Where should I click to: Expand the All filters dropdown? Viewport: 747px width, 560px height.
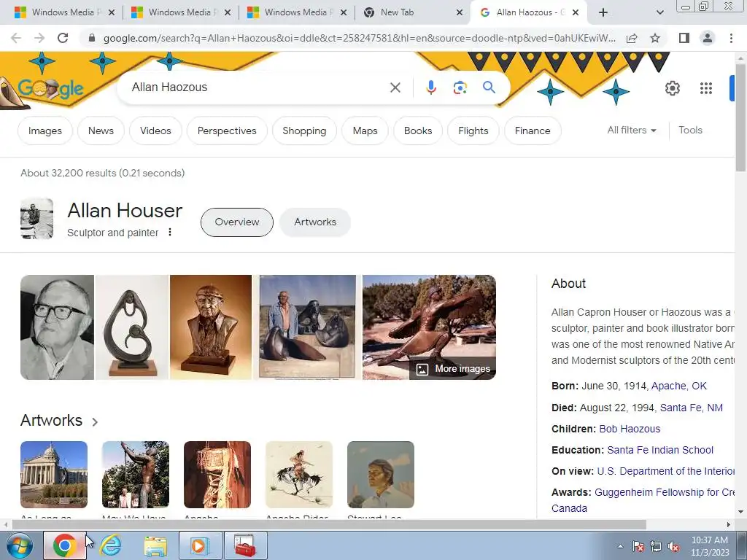pos(632,131)
